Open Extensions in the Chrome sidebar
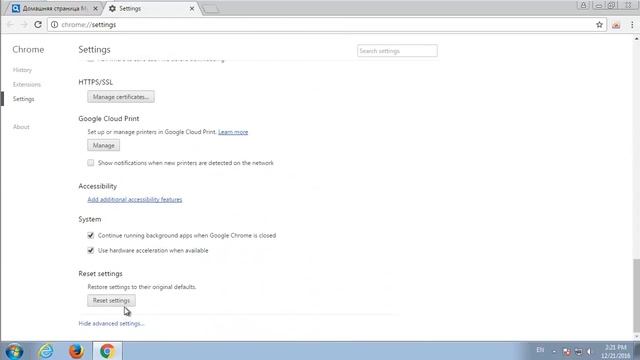The image size is (640, 360). pos(27,84)
